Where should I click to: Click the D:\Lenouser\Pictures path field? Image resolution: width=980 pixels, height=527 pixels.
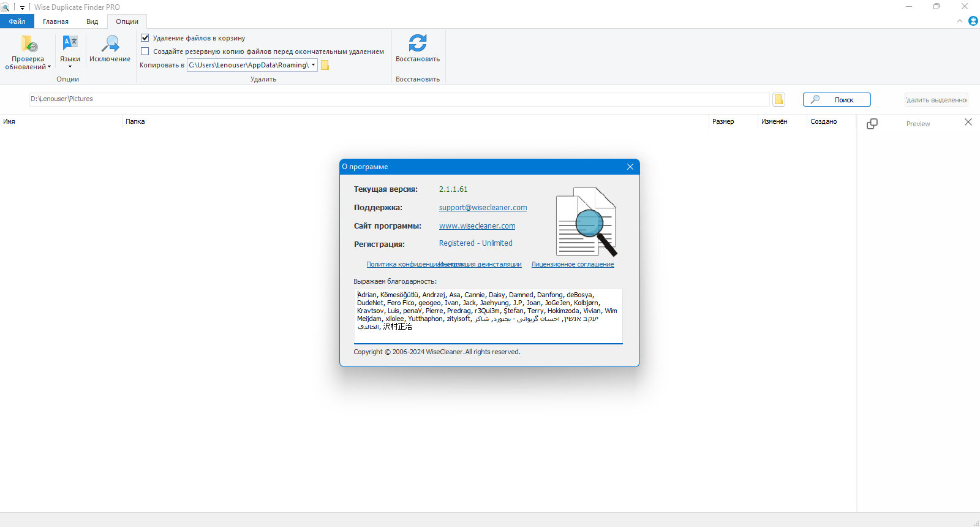click(x=399, y=99)
